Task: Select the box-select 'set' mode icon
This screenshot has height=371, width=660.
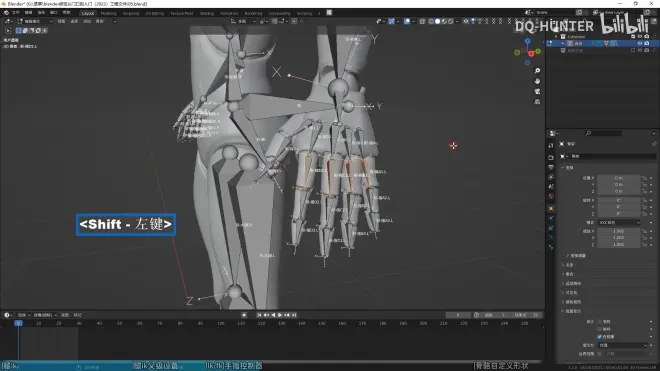Action: [x=19, y=31]
